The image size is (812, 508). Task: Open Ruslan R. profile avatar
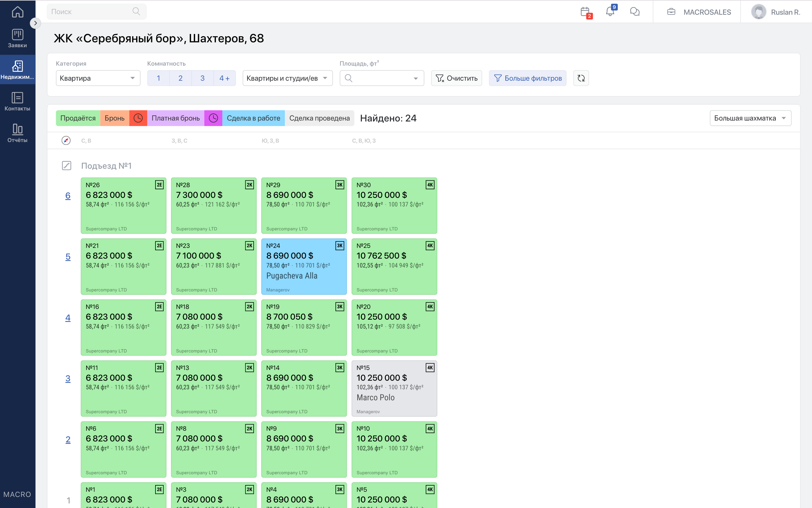(759, 12)
